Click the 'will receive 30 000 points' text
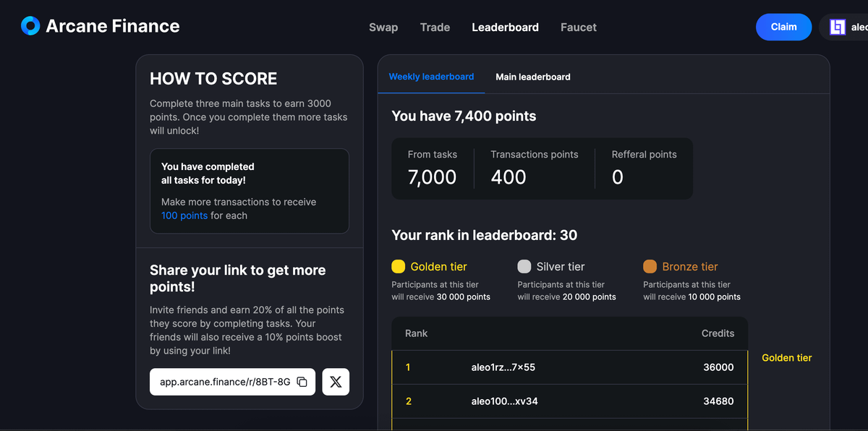This screenshot has width=868, height=431. 441,297
